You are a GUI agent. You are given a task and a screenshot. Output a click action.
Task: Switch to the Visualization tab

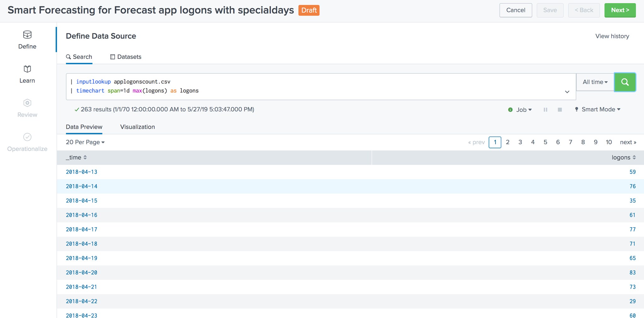137,127
